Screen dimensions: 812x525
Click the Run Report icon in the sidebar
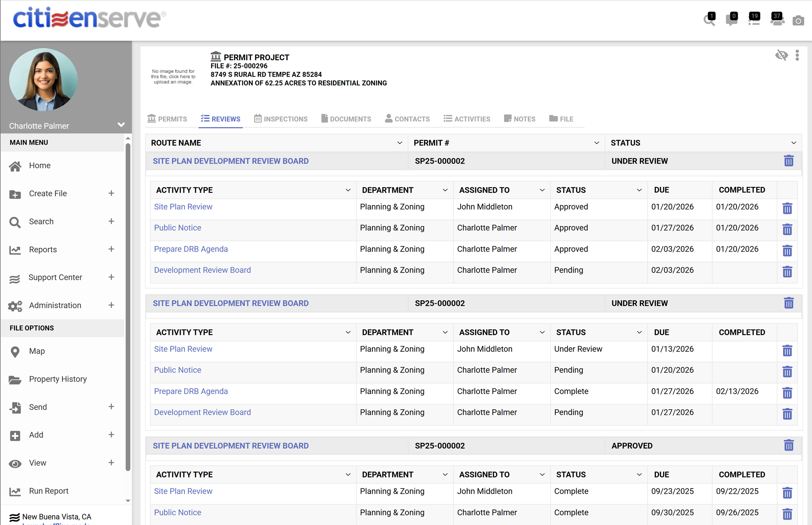coord(15,491)
